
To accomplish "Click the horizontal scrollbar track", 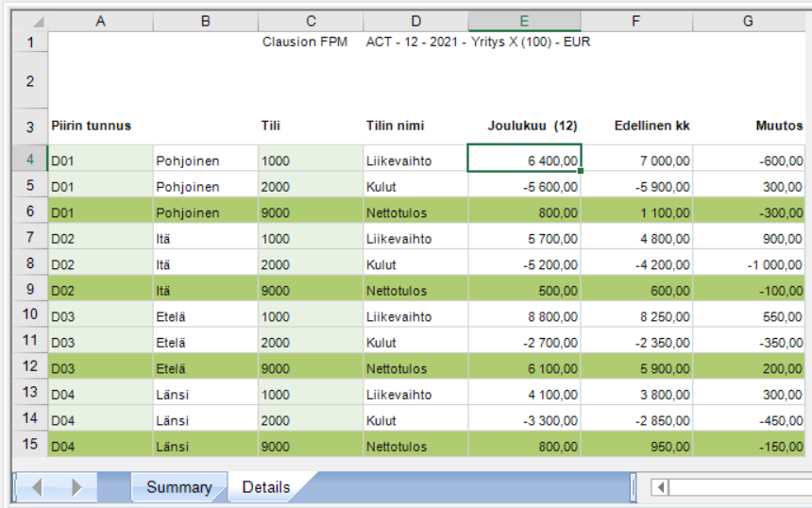I will [x=739, y=487].
